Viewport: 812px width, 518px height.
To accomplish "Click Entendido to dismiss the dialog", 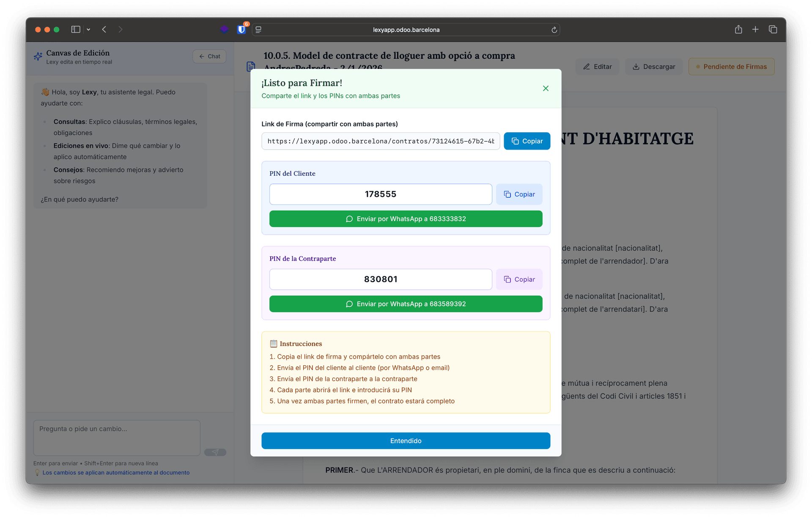I will tap(406, 440).
